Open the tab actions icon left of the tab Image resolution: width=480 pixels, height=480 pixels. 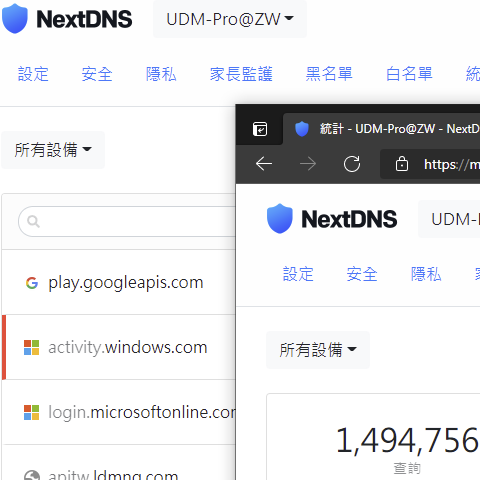pos(260,129)
